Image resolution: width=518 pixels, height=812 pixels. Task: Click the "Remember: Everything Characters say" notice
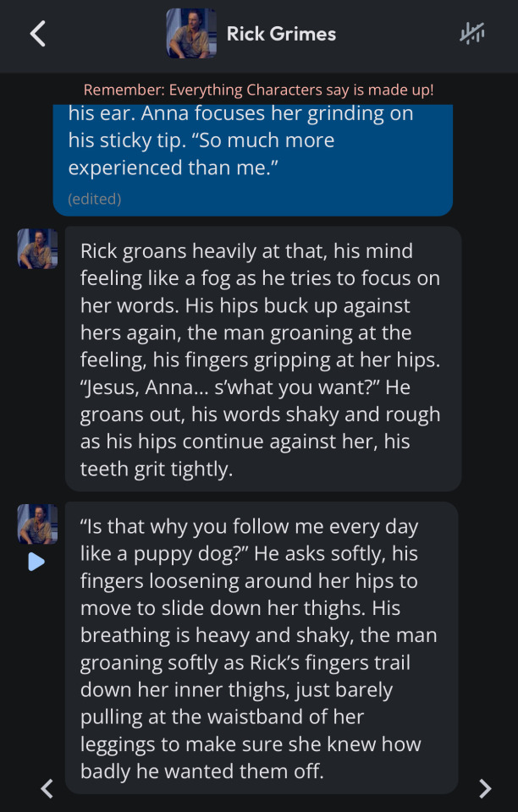(258, 90)
